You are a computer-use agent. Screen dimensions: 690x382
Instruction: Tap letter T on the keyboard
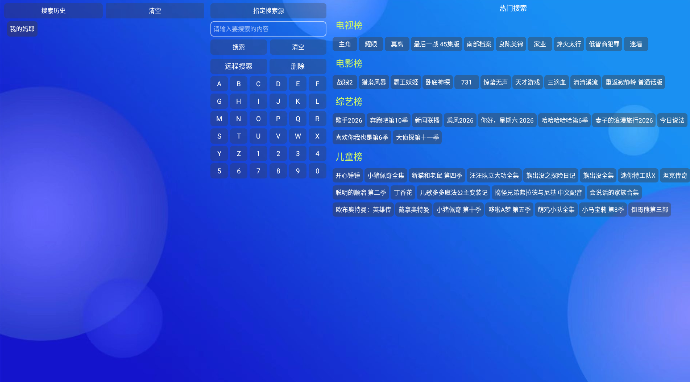tap(239, 136)
